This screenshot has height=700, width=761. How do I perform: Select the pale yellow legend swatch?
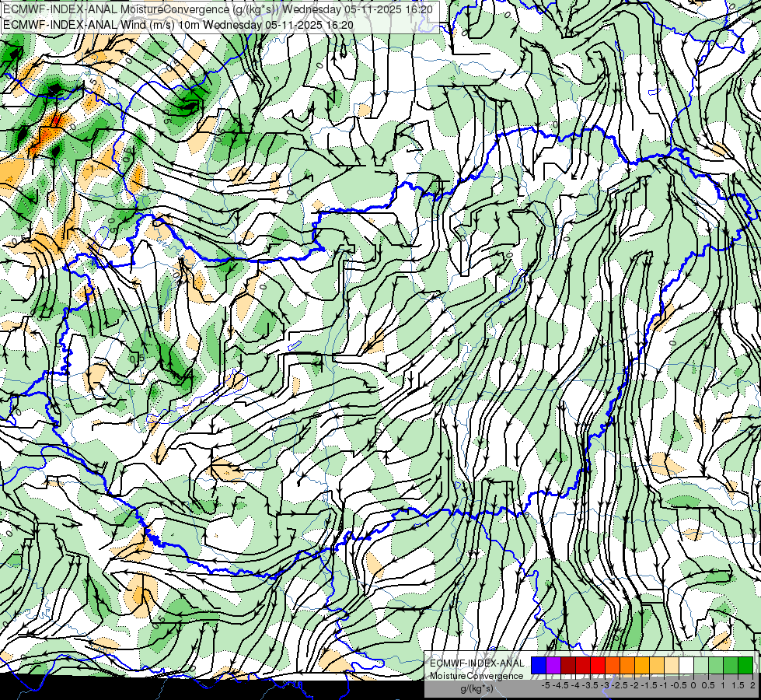point(672,665)
